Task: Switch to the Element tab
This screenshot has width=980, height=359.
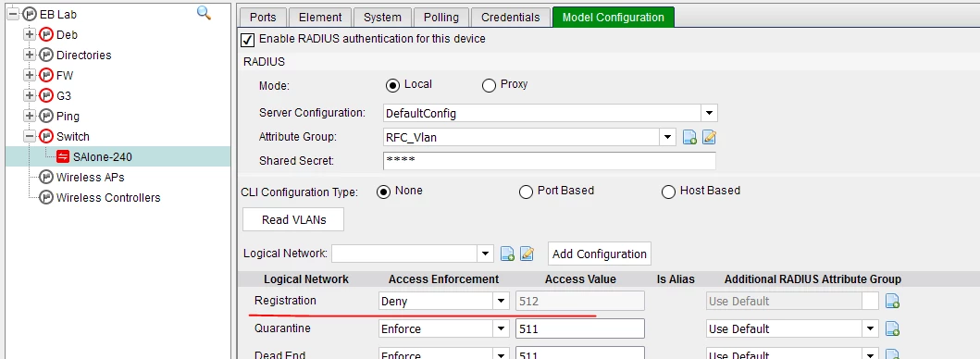Action: (x=320, y=18)
